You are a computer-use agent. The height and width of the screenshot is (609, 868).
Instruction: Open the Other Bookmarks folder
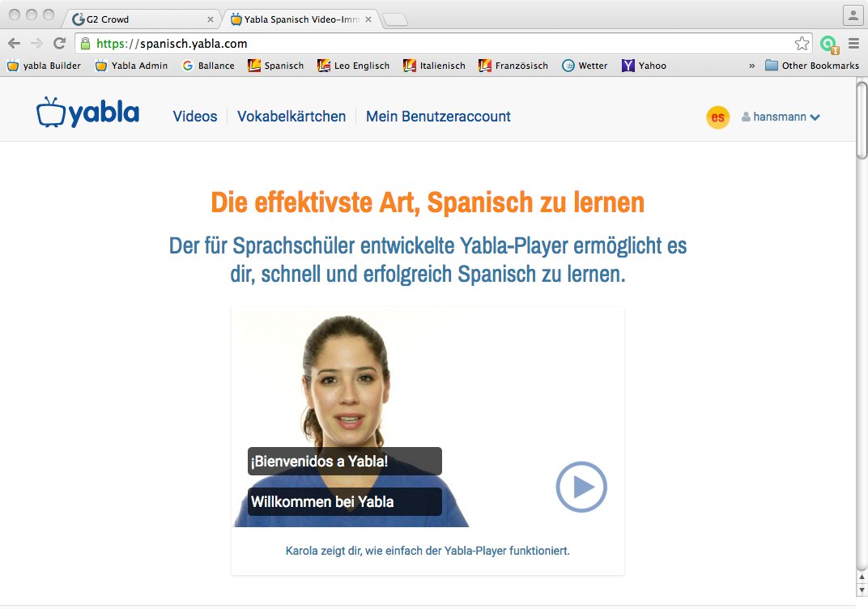(811, 66)
